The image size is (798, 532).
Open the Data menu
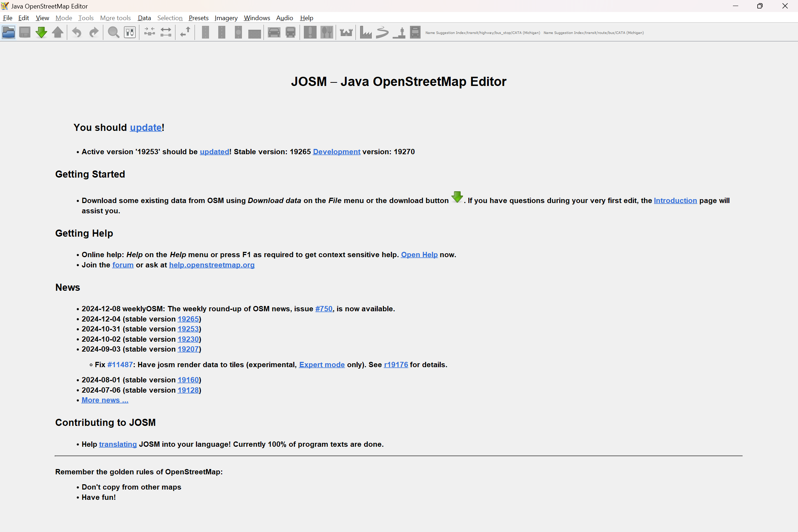click(144, 18)
